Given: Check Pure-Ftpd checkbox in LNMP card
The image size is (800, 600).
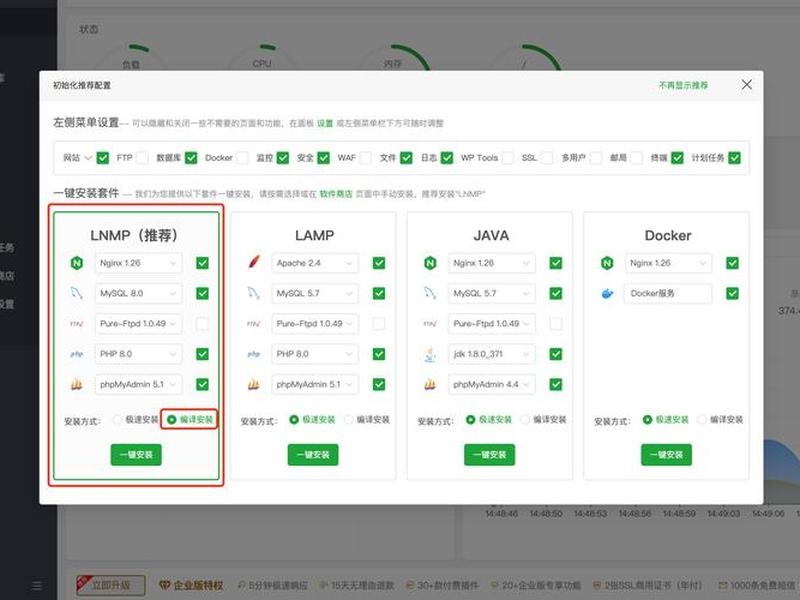Looking at the screenshot, I should pyautogui.click(x=203, y=323).
